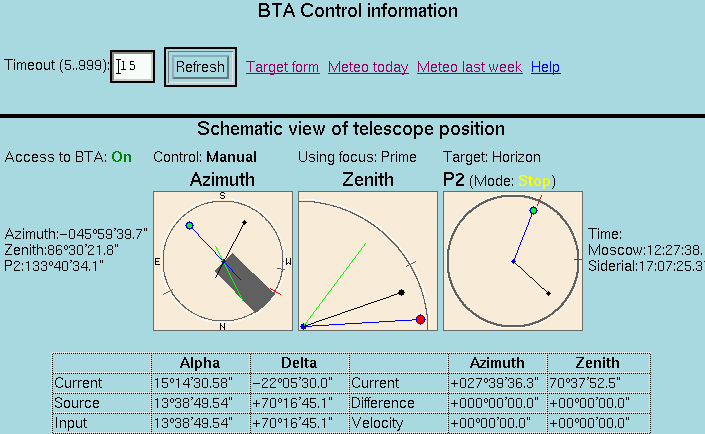This screenshot has height=434, width=705.
Task: Focus the Timeout input field
Action: coord(133,67)
